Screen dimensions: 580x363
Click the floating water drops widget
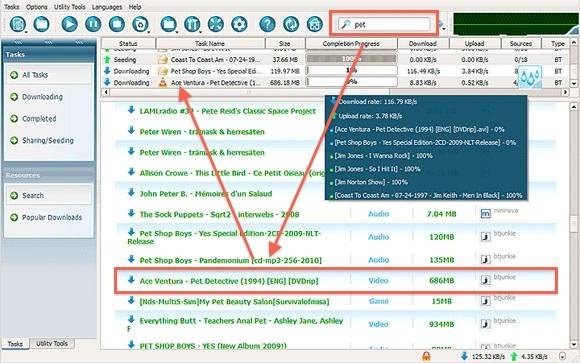click(x=530, y=77)
